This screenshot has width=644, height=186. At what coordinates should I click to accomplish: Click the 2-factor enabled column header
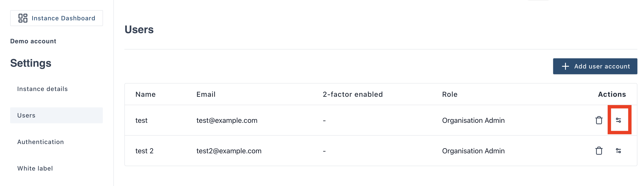click(352, 94)
